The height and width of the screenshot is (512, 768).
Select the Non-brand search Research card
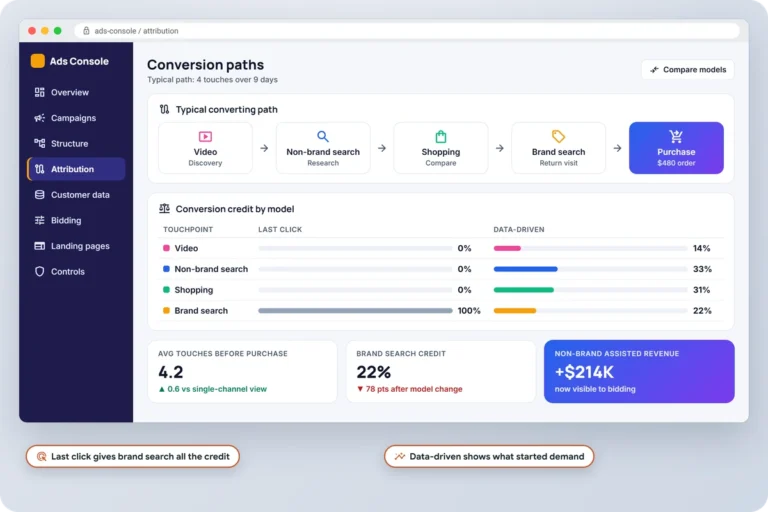323,148
